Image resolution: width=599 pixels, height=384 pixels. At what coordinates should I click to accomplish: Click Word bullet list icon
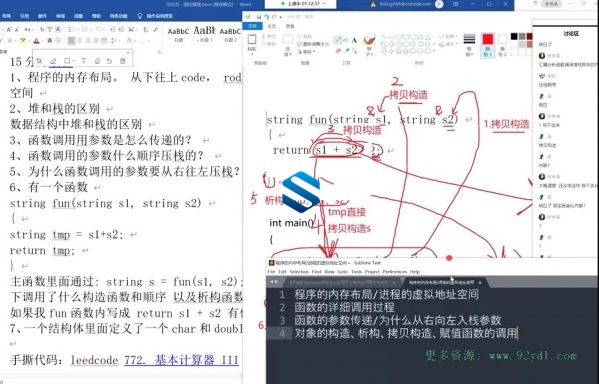coord(71,29)
